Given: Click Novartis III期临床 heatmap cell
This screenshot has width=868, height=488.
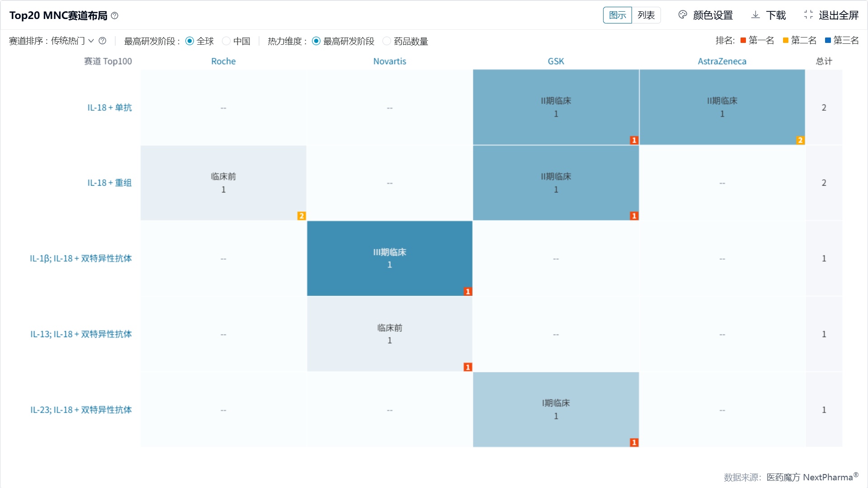Looking at the screenshot, I should (x=390, y=258).
